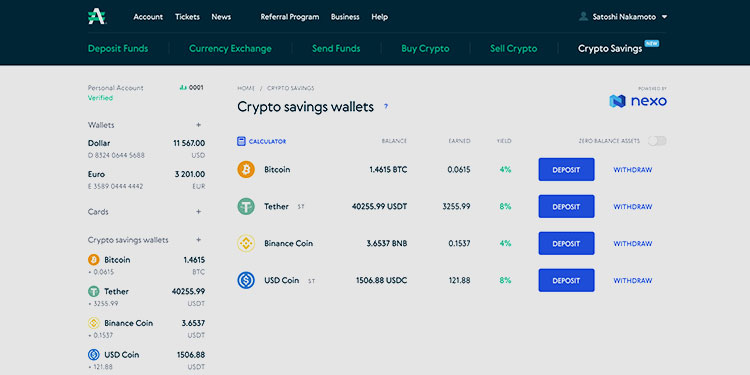Click the Tether icon in the table
750x375 pixels.
coord(246,206)
